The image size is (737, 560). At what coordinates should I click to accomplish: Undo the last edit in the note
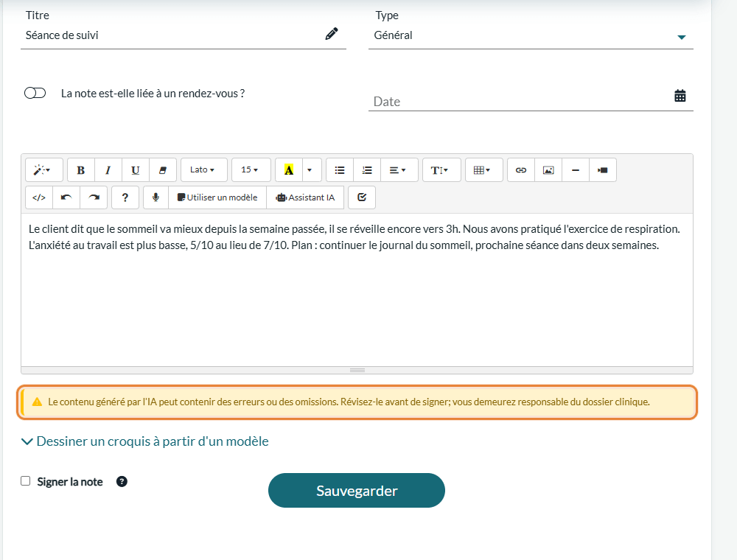[66, 197]
